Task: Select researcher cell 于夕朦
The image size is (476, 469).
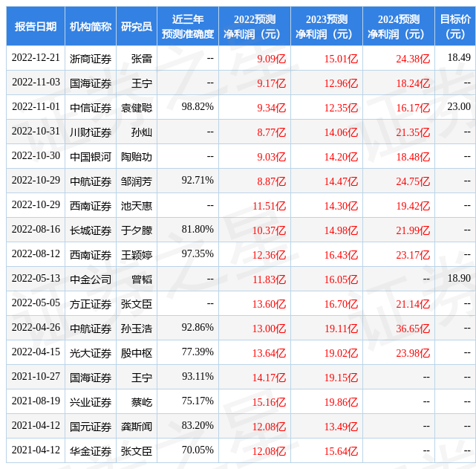Action: click(137, 230)
